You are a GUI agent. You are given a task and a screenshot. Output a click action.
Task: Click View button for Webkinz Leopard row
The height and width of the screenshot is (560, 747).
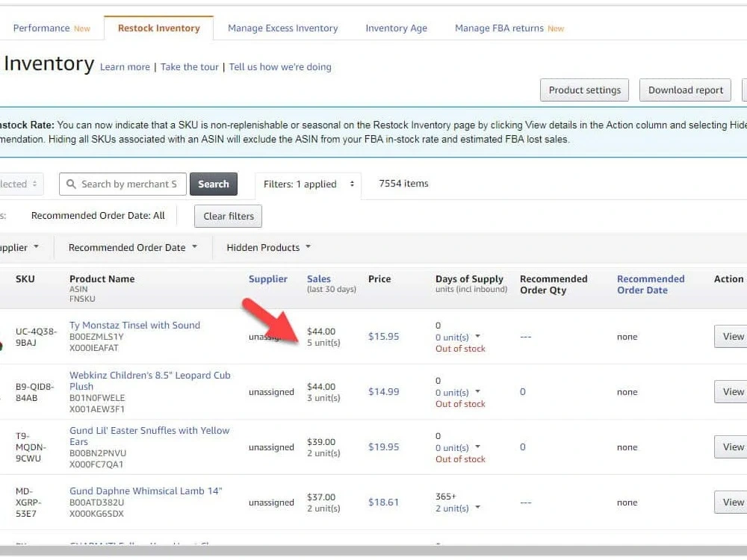[731, 392]
